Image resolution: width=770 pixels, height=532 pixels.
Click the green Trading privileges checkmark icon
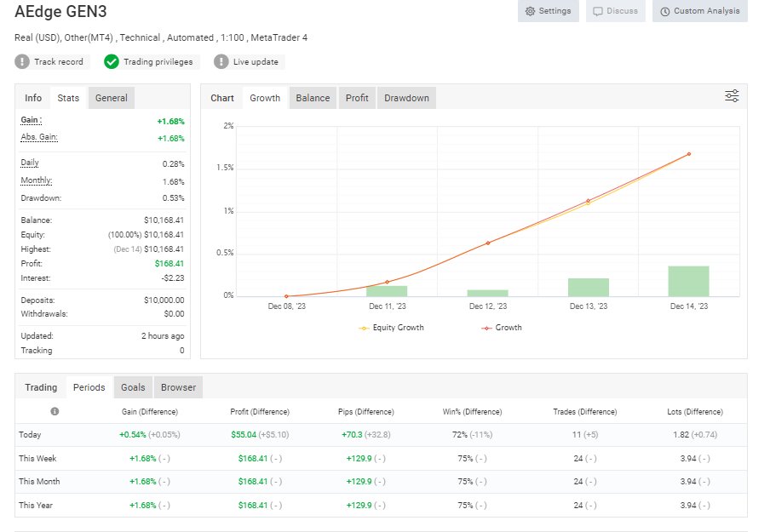110,61
